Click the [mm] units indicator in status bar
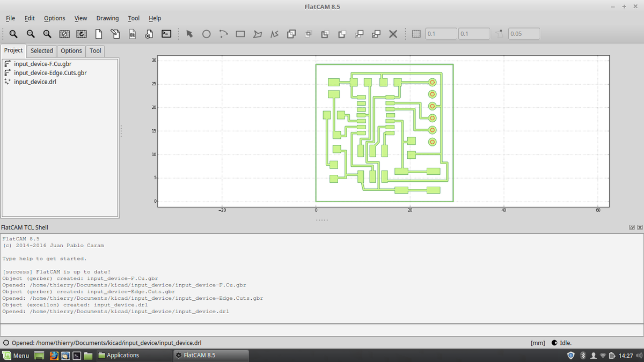 tap(538, 343)
